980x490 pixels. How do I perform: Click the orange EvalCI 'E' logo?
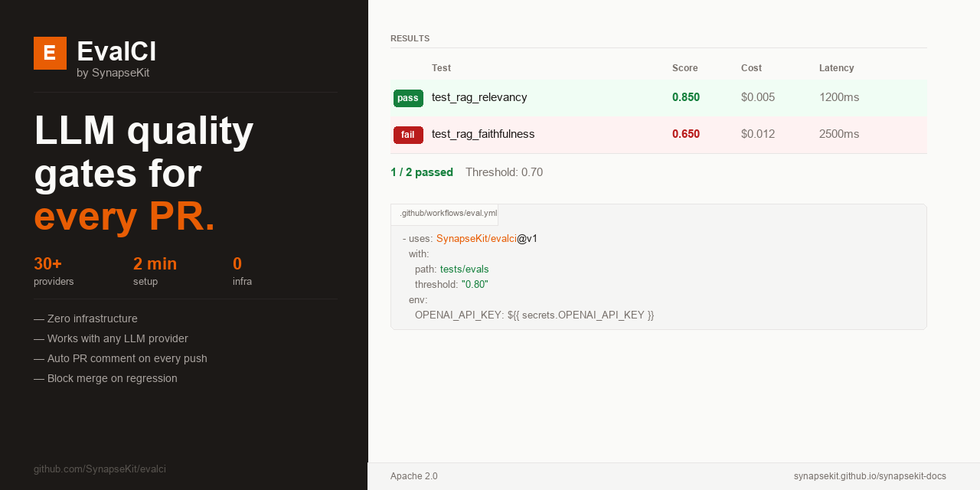click(x=50, y=53)
